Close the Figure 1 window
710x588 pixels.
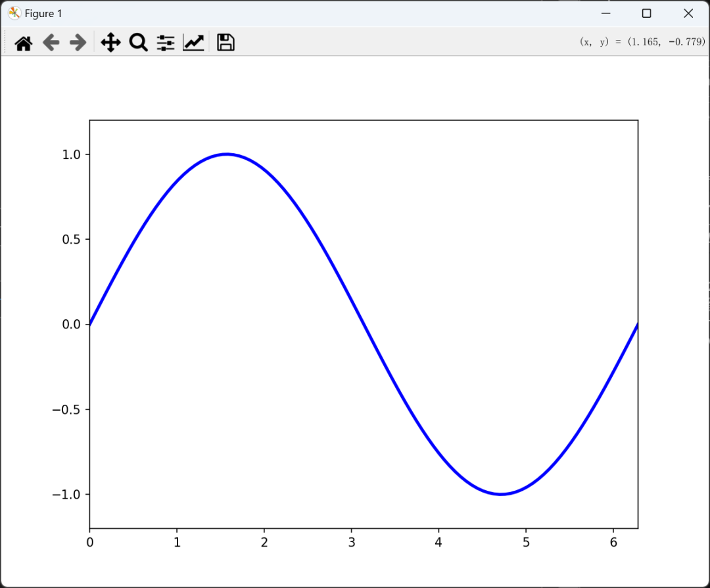pyautogui.click(x=688, y=14)
